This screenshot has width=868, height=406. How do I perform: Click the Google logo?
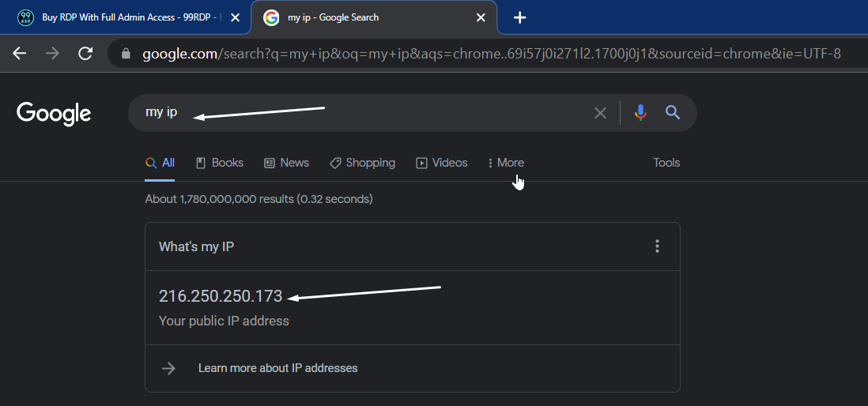pos(54,113)
